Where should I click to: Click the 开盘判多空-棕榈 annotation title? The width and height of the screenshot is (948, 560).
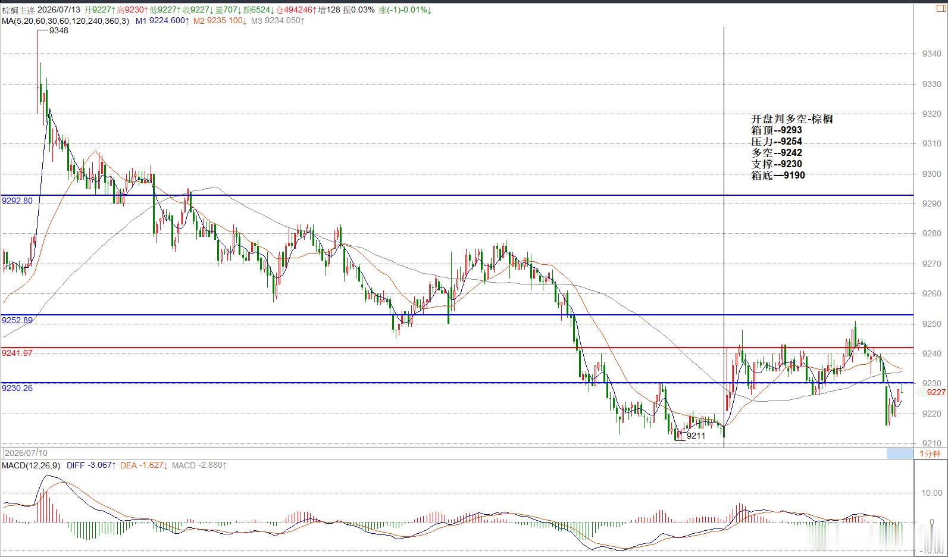click(x=791, y=119)
